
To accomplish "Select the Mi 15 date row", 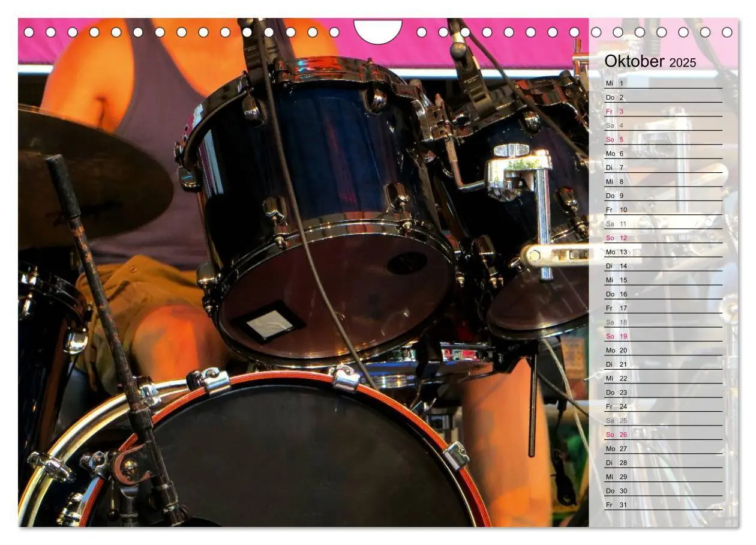I will pyautogui.click(x=663, y=280).
